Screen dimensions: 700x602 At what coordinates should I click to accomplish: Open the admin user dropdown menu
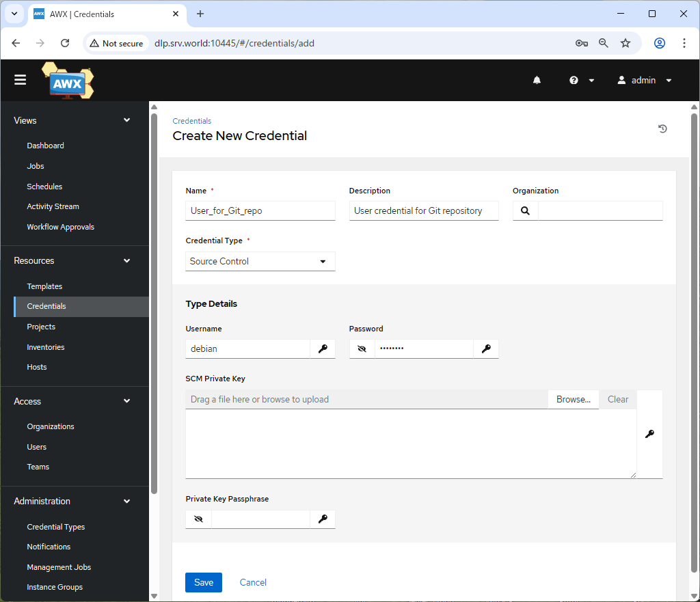pos(645,80)
